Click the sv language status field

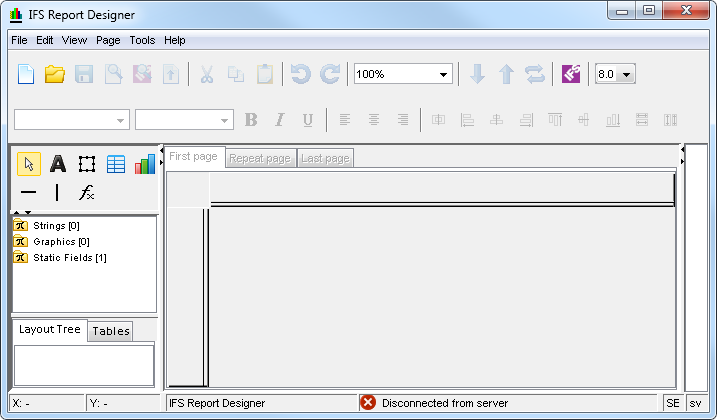tap(696, 403)
